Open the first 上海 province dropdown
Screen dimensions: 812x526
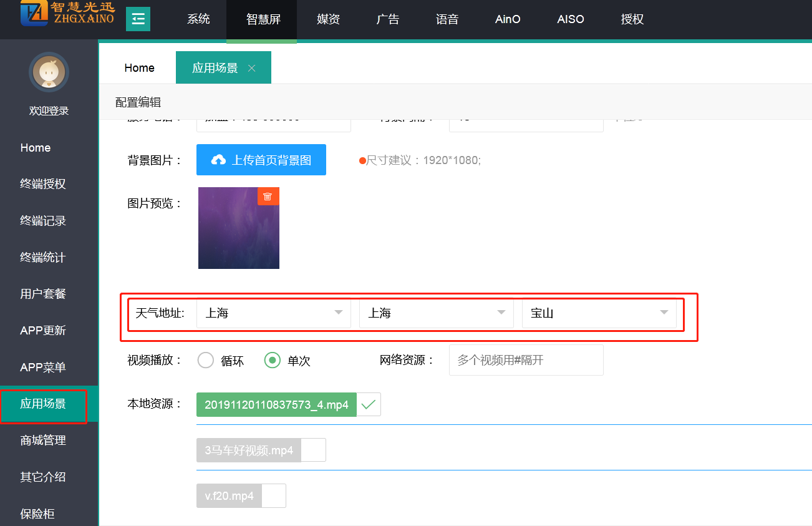(274, 313)
